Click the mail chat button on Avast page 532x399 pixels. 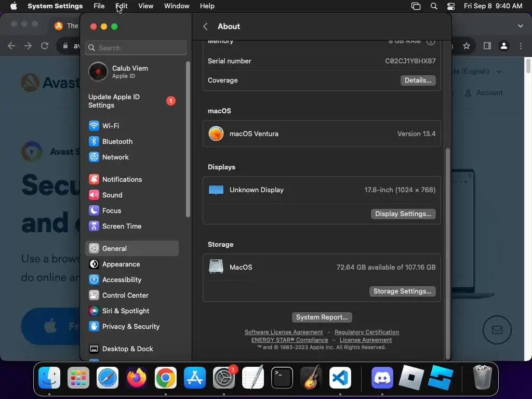click(497, 330)
